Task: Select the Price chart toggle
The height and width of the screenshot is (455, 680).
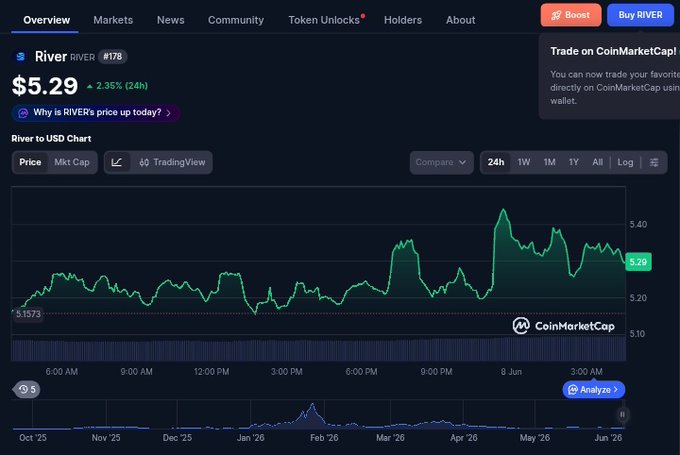Action: 30,162
